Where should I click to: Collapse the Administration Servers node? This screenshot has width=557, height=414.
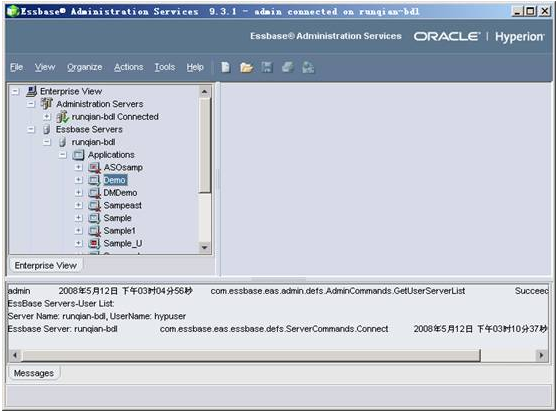(31, 104)
